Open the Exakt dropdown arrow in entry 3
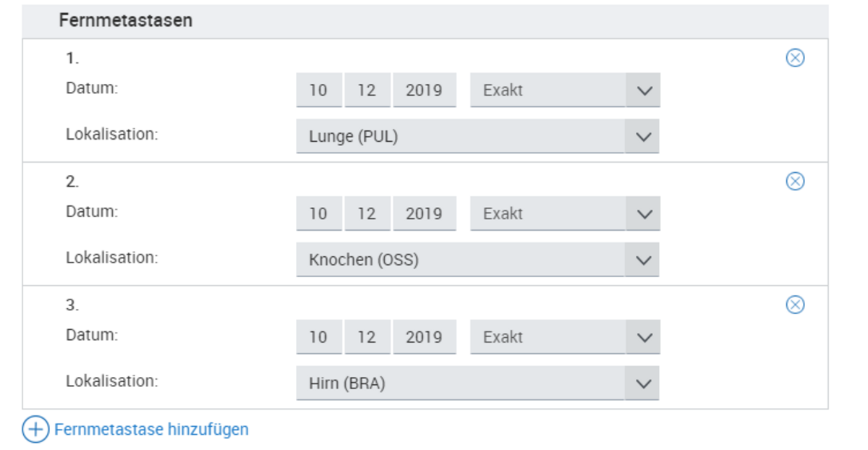868x450 pixels. click(x=643, y=337)
